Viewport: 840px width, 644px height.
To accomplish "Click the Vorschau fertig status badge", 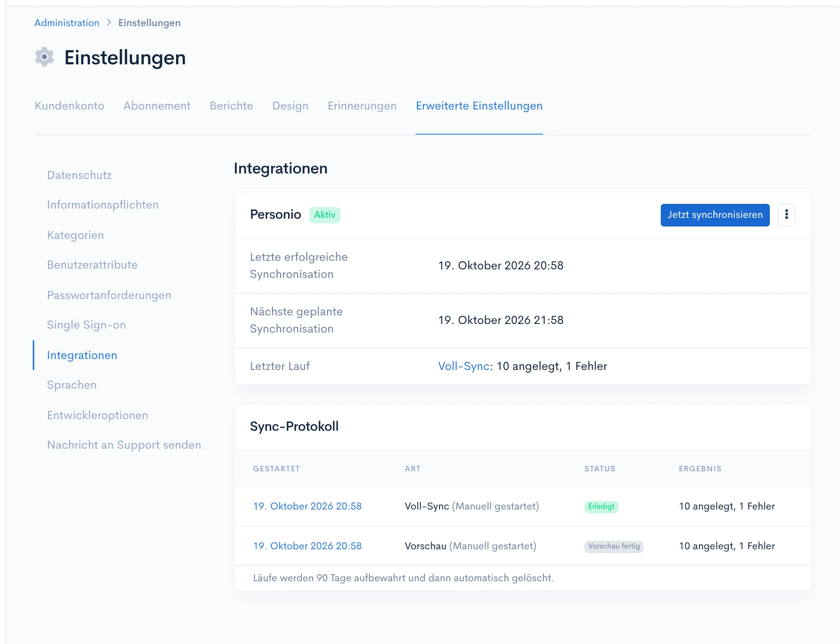I will click(x=614, y=546).
